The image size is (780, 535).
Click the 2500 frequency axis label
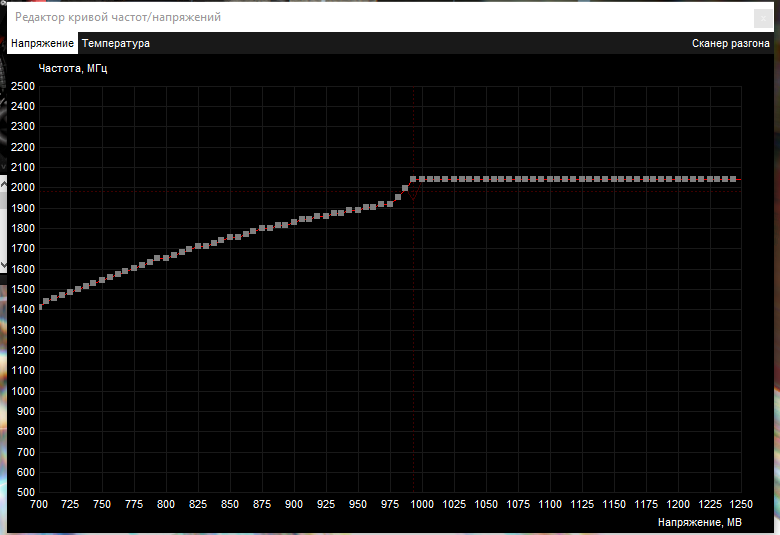coord(23,86)
